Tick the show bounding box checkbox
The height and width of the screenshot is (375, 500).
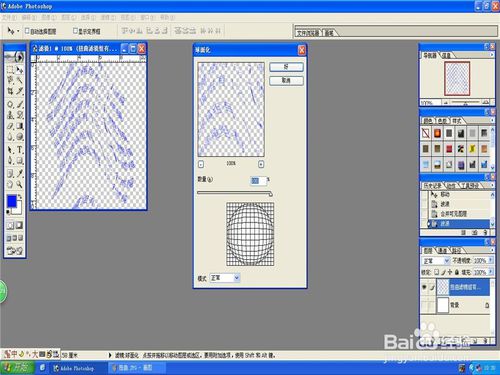point(75,31)
